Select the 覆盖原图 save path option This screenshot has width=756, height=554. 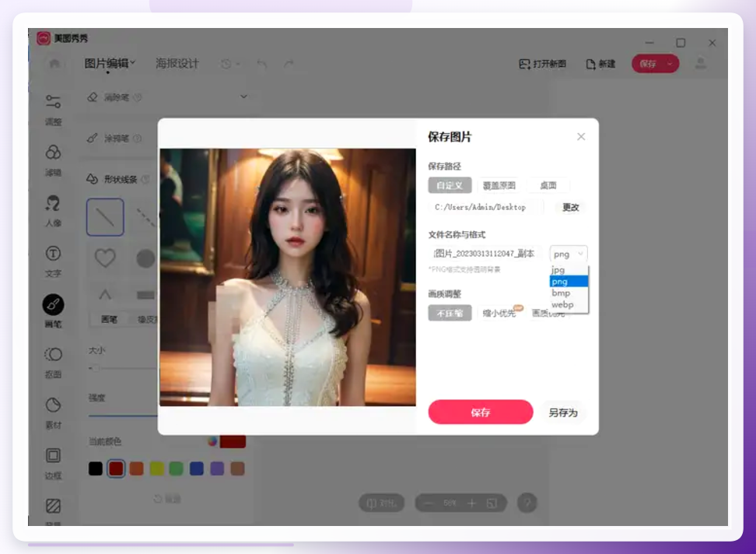tap(499, 185)
